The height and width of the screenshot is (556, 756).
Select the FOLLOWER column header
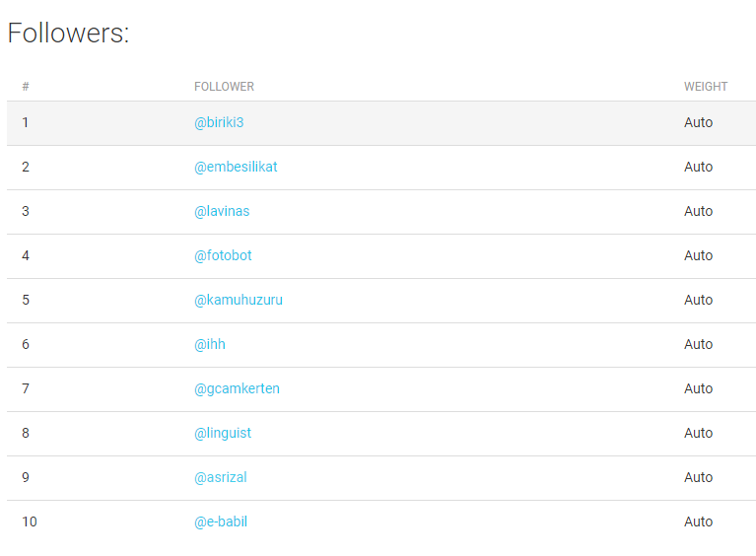224,87
